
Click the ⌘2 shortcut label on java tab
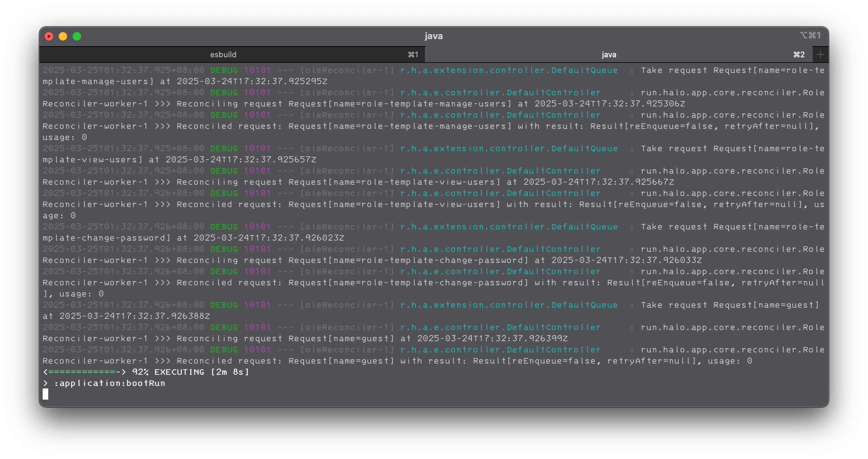799,54
